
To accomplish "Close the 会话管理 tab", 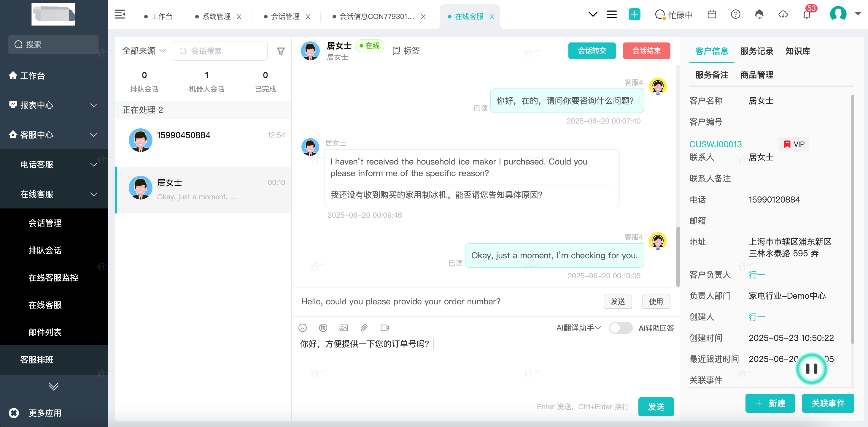I will pyautogui.click(x=308, y=17).
